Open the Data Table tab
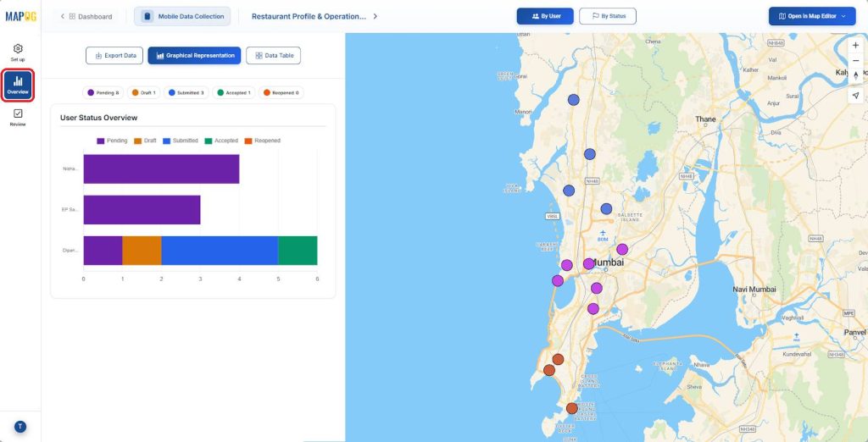Screen dimensions: 868x442 coord(274,55)
